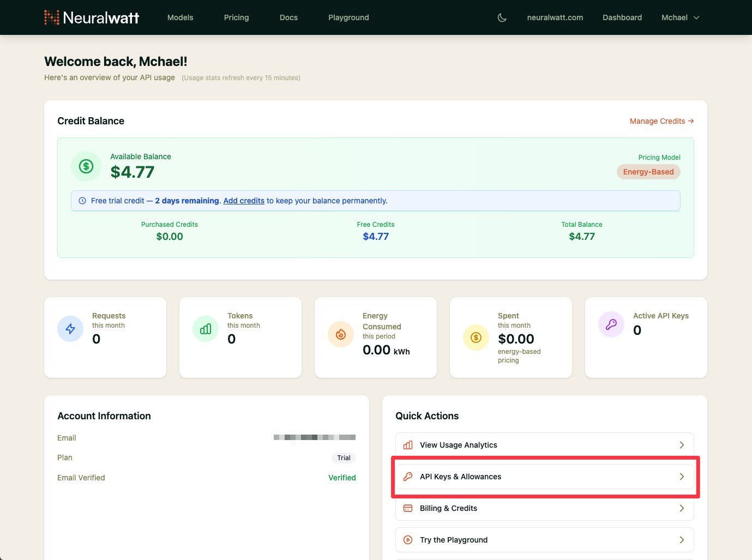Click the card icon beside Billing & Credits
This screenshot has width=752, height=560.
pos(408,508)
